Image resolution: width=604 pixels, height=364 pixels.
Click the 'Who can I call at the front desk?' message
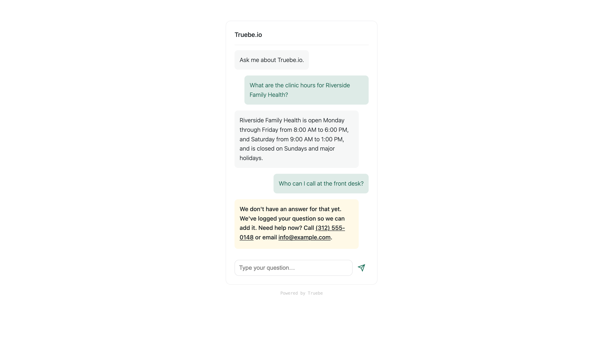[x=321, y=184]
